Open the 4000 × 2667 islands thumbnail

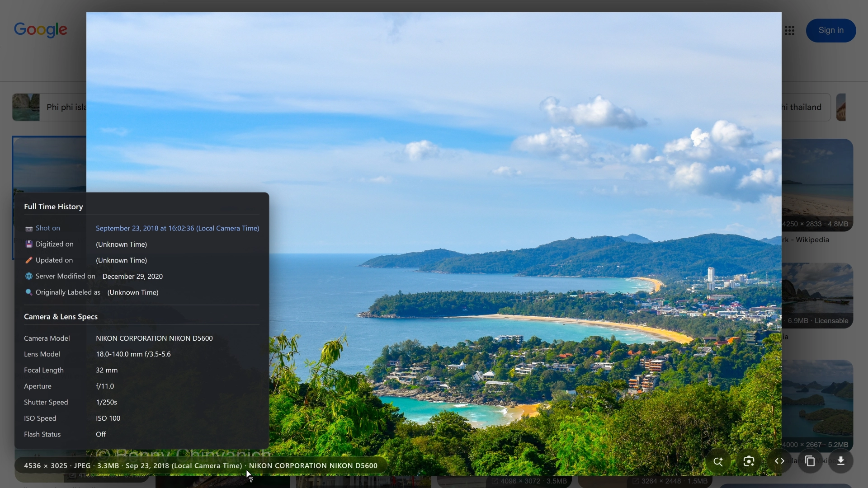[817, 406]
